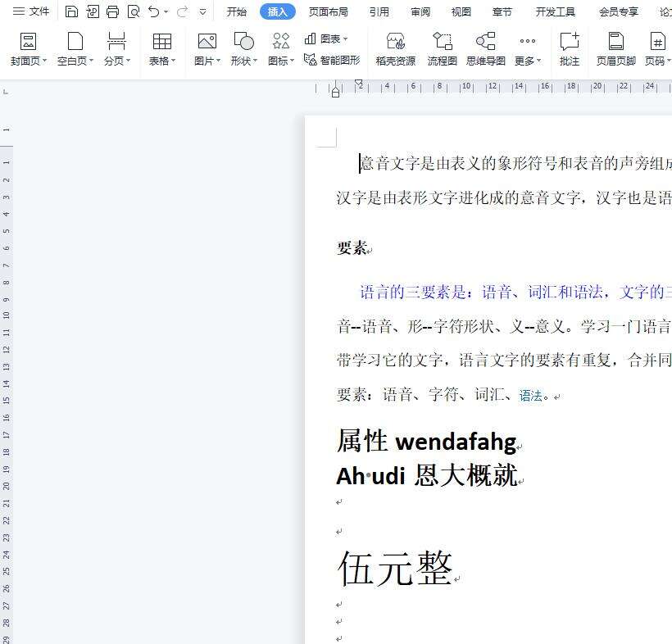Open 稻壳资源 resource store
The image size is (672, 644).
coord(396,49)
